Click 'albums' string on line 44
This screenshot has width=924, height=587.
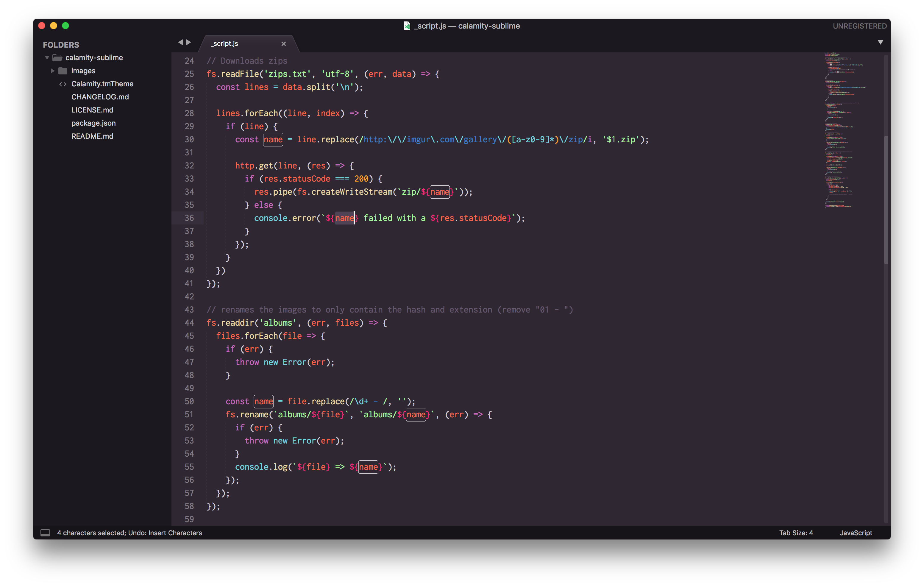278,323
